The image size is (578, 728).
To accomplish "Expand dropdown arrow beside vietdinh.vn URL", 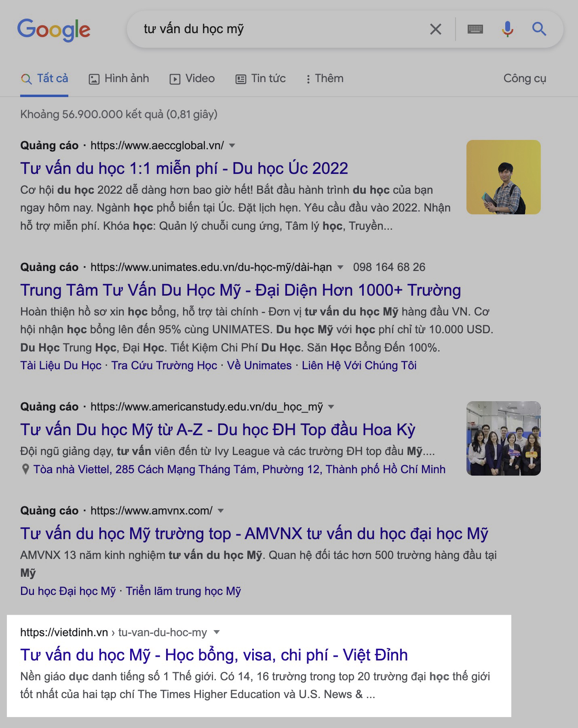I will [217, 632].
